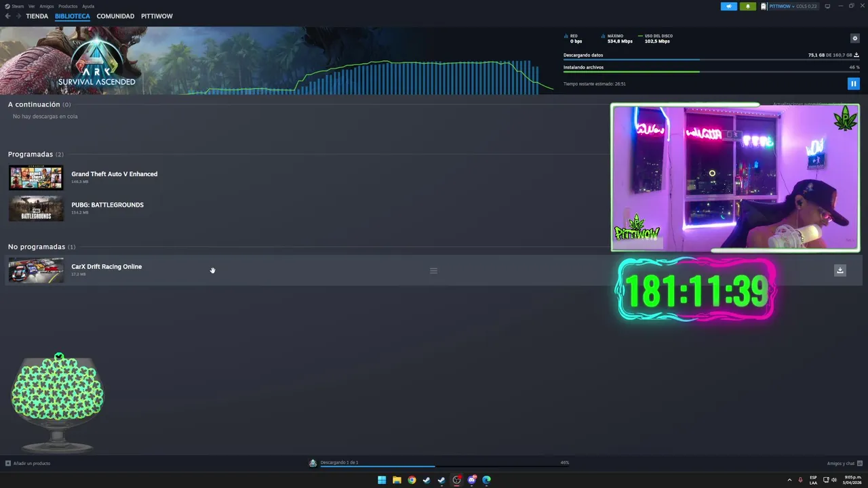The height and width of the screenshot is (488, 868).
Task: Click the download icon beside 160,7 GB
Action: click(856, 55)
